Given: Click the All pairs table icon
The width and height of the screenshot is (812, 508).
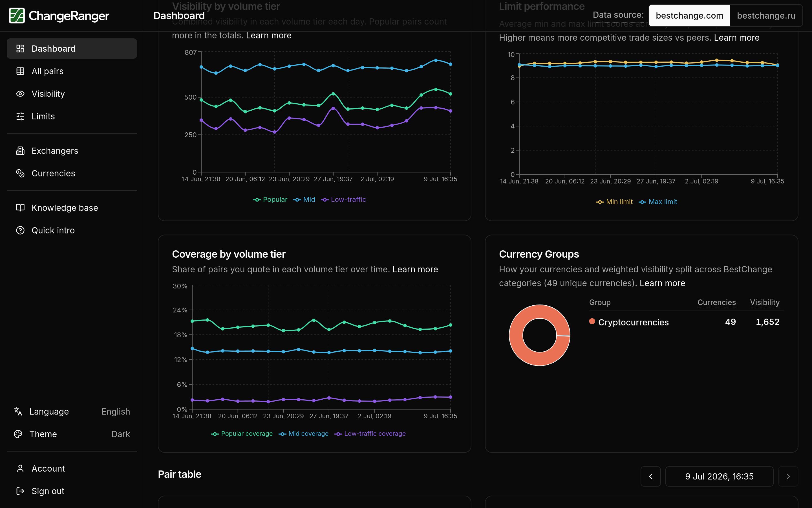Looking at the screenshot, I should (x=20, y=71).
